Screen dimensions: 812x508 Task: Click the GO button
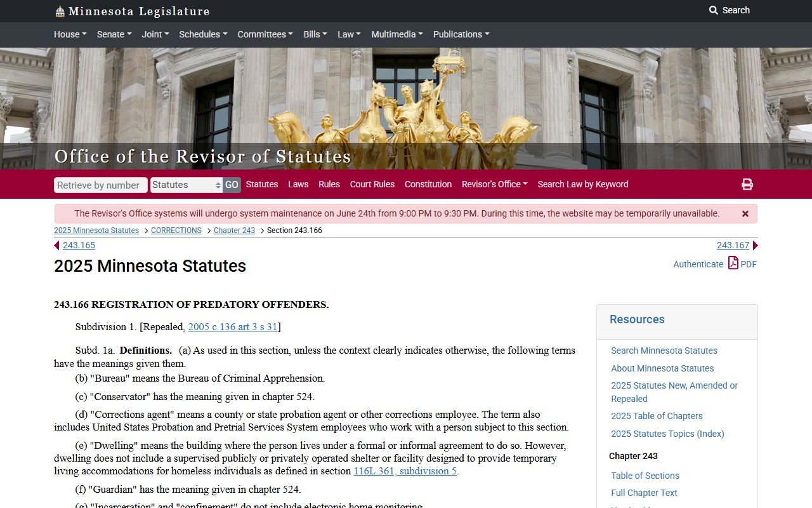pyautogui.click(x=232, y=185)
